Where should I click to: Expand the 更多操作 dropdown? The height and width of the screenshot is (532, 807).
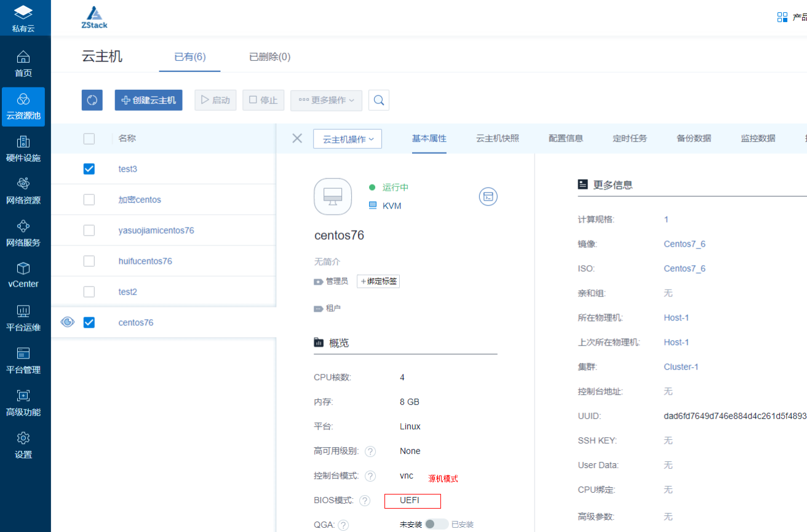(326, 100)
